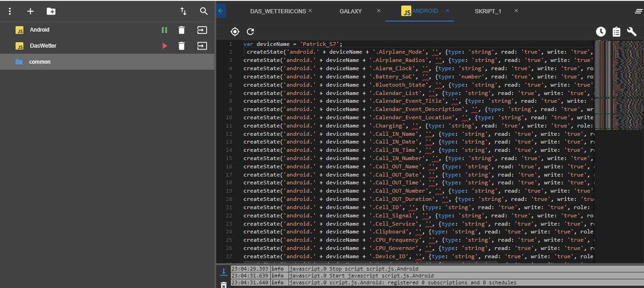Image resolution: width=644 pixels, height=288 pixels.
Task: Open script search with magnifier icon
Action: click(x=204, y=11)
